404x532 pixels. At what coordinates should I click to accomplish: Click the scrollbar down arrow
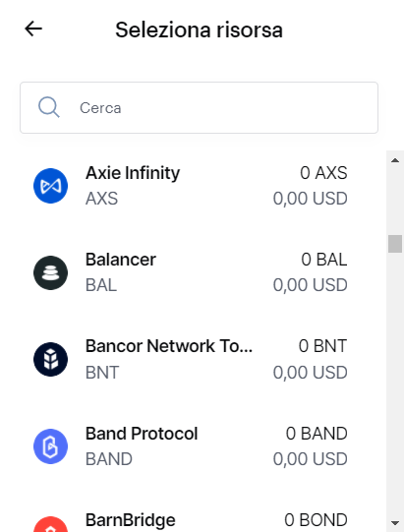(x=395, y=522)
